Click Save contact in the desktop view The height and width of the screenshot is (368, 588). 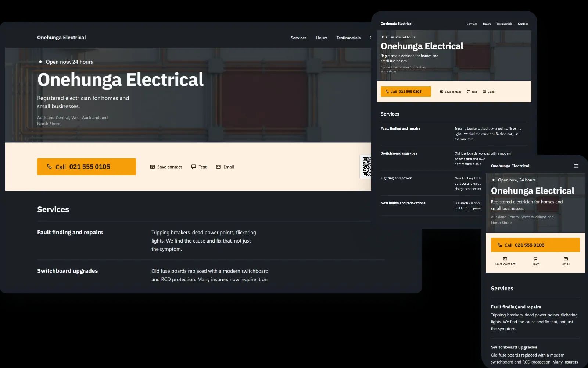point(166,167)
